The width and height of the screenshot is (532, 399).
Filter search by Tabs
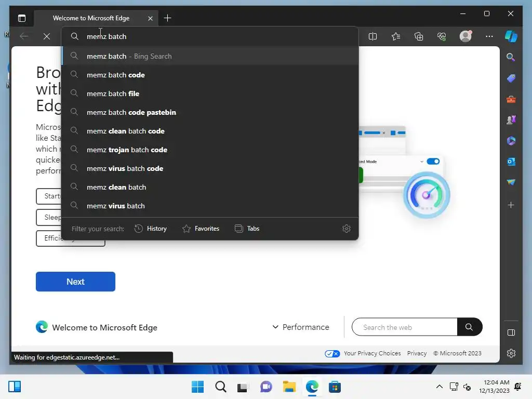pos(247,229)
